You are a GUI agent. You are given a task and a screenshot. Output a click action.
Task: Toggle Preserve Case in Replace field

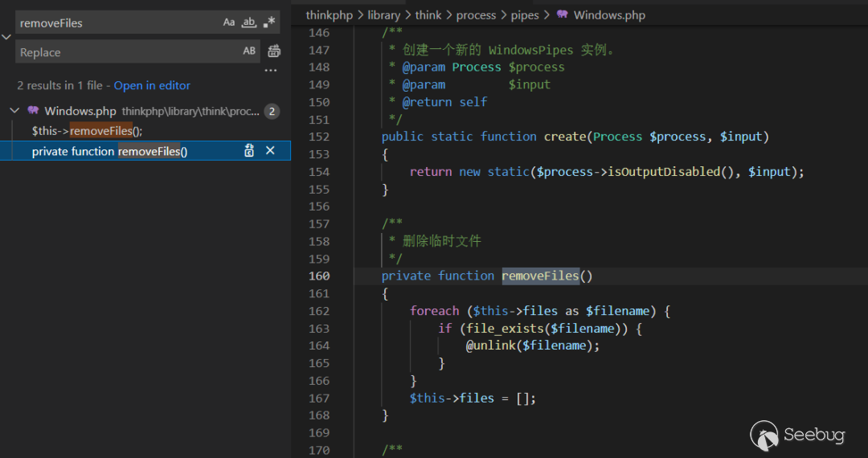tap(249, 51)
